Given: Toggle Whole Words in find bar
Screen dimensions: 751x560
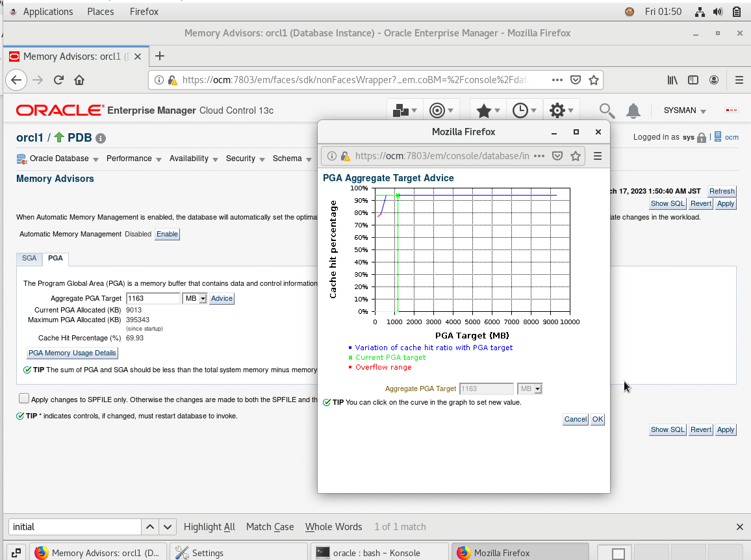Looking at the screenshot, I should tap(334, 527).
